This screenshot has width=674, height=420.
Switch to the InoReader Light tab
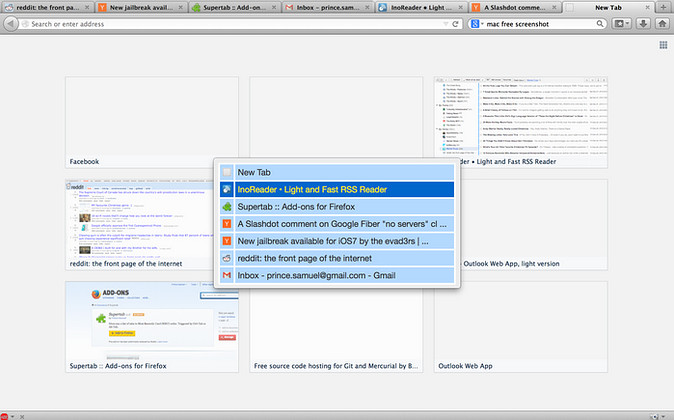422,7
